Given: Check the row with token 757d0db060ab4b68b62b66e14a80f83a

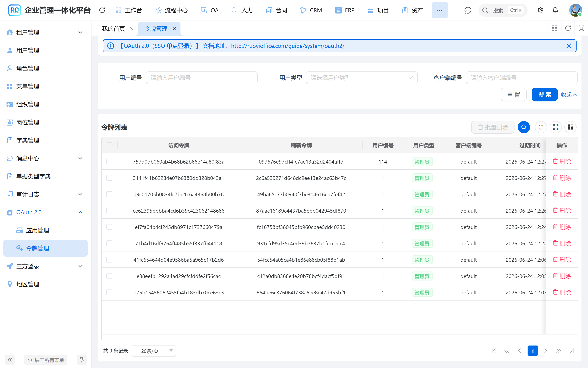Looking at the screenshot, I should (109, 162).
